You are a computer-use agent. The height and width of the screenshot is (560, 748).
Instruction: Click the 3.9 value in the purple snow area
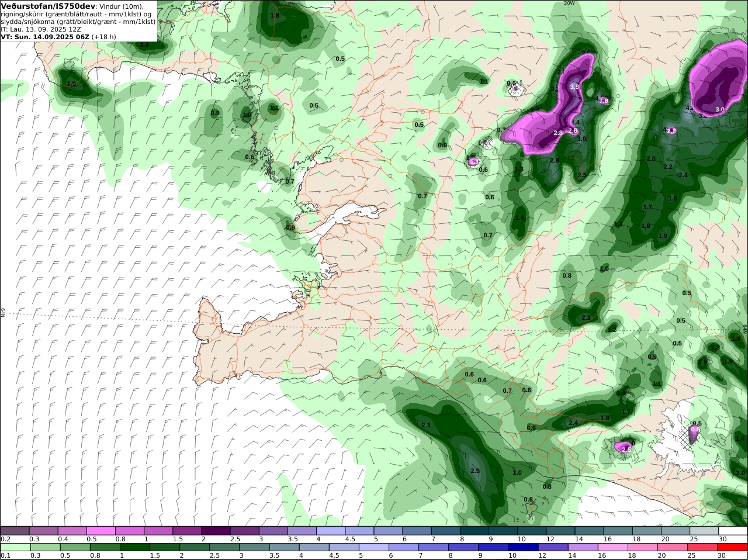pyautogui.click(x=574, y=87)
